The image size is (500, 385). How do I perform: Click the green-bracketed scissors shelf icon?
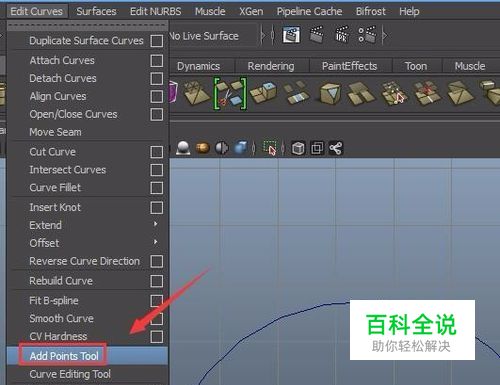coord(230,94)
